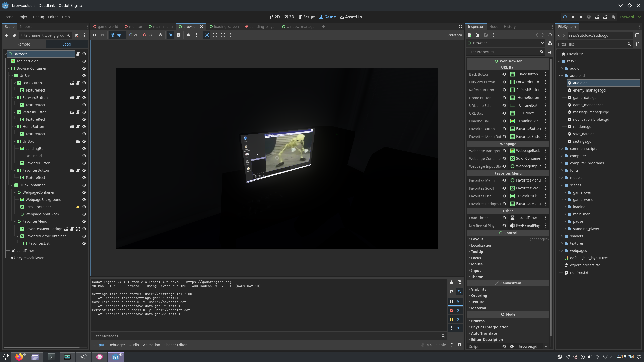This screenshot has height=362, width=644.
Task: Click the add new node plus icon
Action: click(x=7, y=35)
